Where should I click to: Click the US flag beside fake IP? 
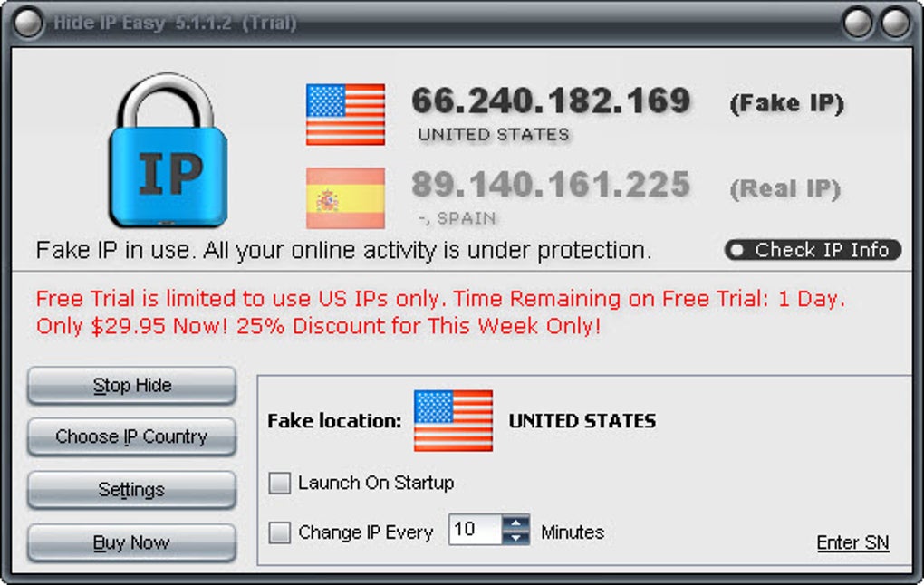(x=345, y=114)
